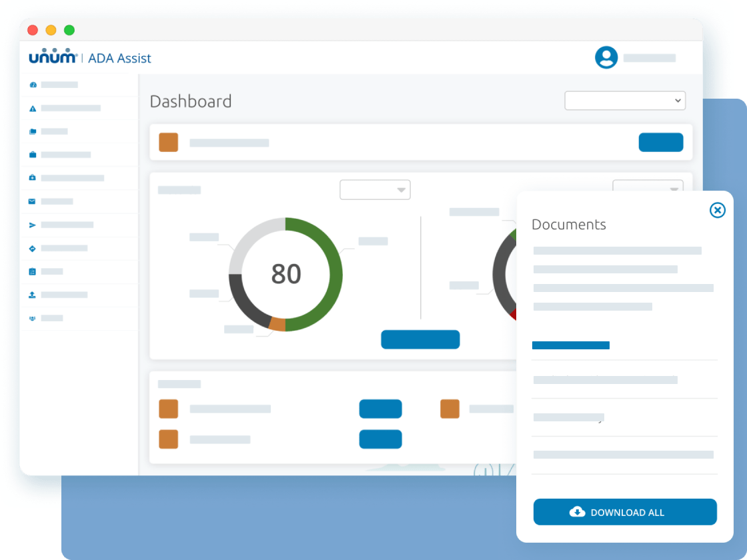Click the upload arrow sidebar icon
The width and height of the screenshot is (747, 560).
pos(33,295)
